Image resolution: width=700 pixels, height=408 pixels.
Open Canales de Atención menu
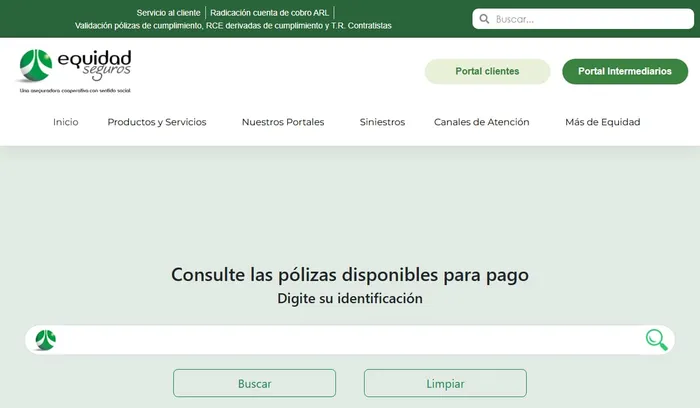(482, 122)
